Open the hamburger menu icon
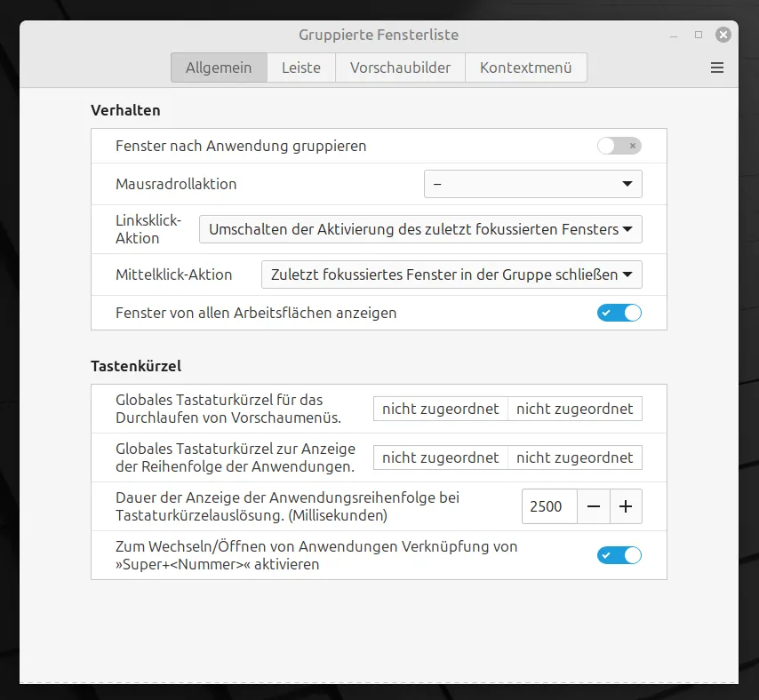Image resolution: width=759 pixels, height=700 pixels. (717, 68)
